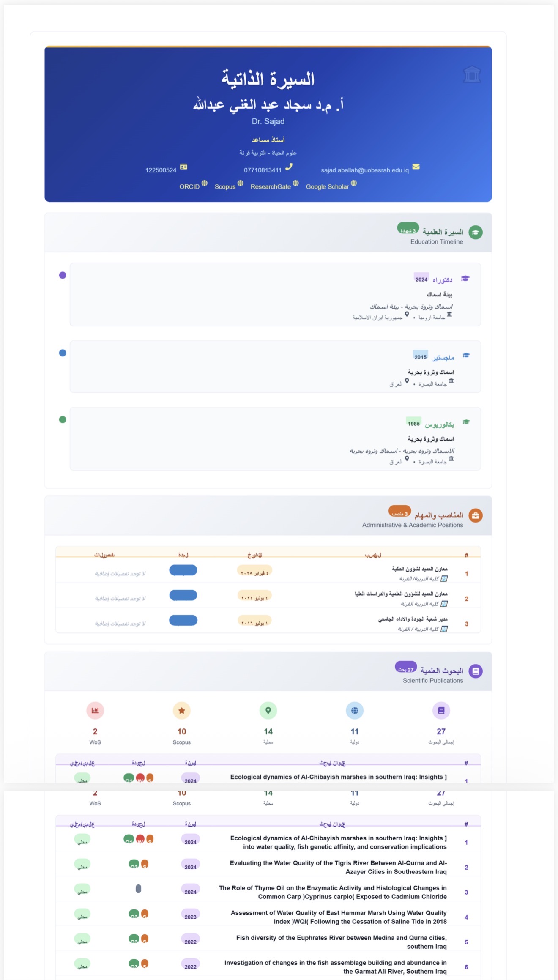Click the red WoS chart icon

click(x=95, y=710)
